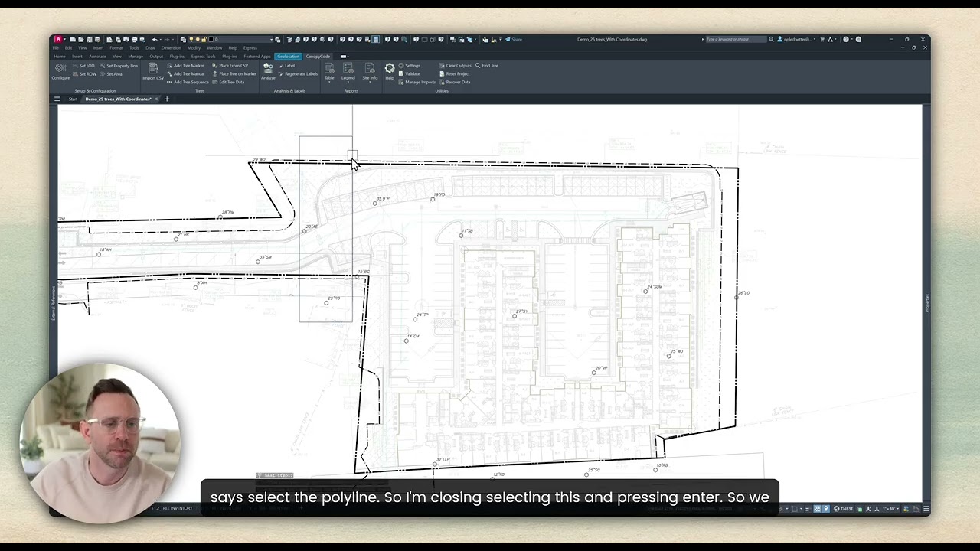
Task: Click the Autodesk App Store cart icon
Action: click(x=822, y=39)
